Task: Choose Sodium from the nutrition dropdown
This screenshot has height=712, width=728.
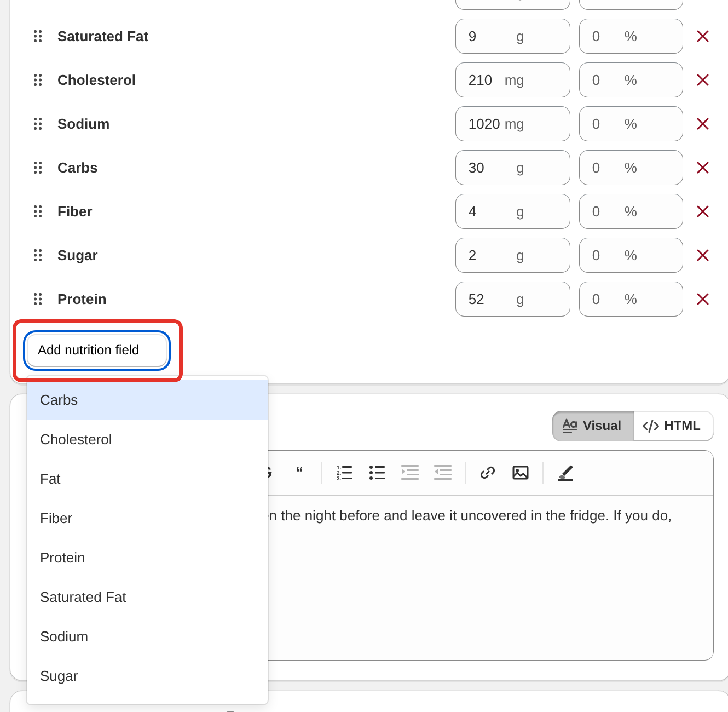Action: (147, 636)
